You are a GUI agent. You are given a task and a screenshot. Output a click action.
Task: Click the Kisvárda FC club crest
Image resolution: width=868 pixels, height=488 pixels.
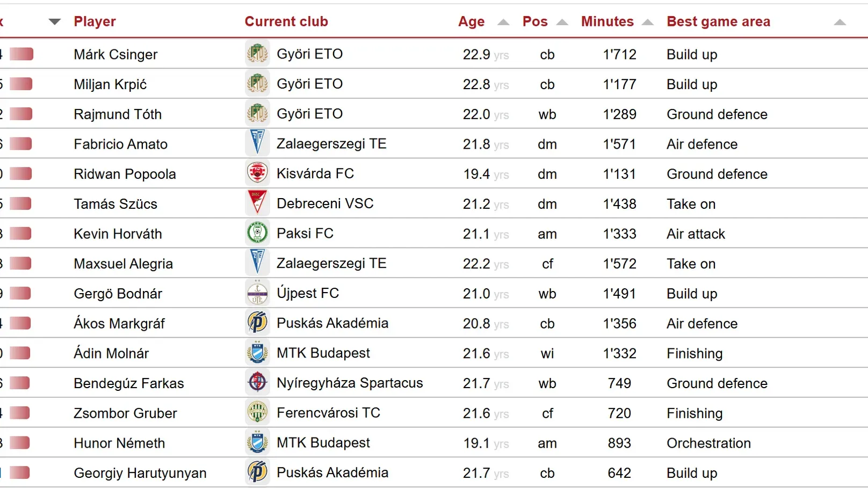tap(257, 174)
